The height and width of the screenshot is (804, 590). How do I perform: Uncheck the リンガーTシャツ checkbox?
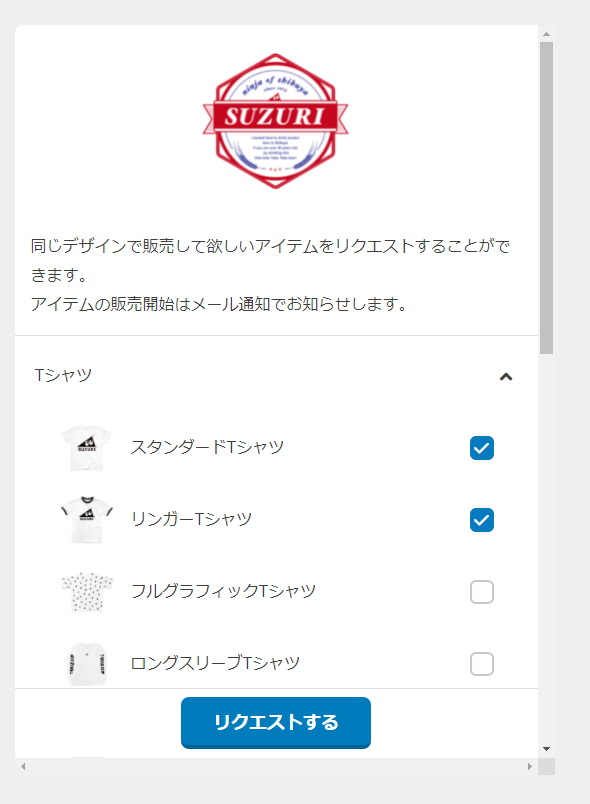481,520
